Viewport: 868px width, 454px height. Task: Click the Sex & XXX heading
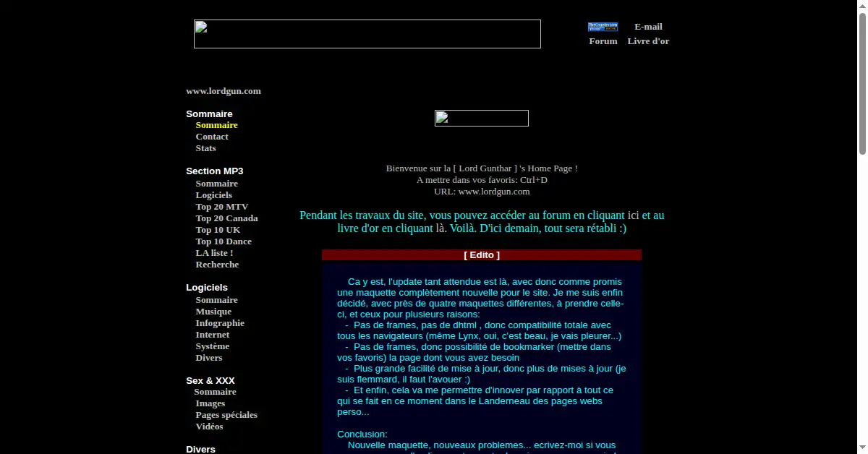click(x=210, y=381)
